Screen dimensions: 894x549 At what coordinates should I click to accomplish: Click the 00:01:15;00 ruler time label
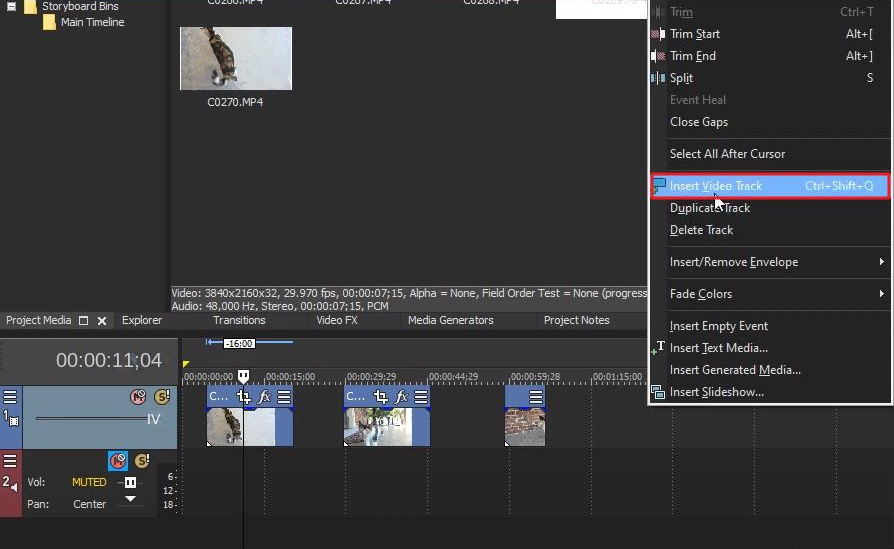pos(617,377)
